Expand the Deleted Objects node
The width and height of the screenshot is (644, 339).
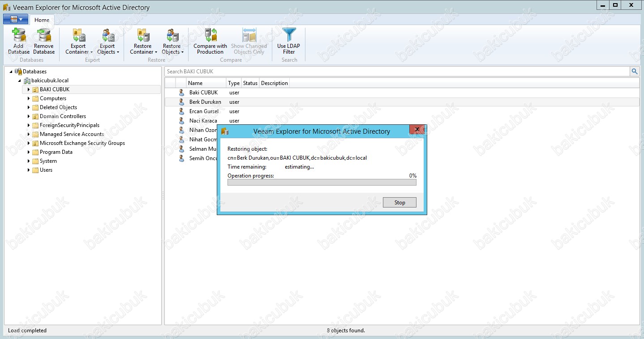pyautogui.click(x=28, y=107)
